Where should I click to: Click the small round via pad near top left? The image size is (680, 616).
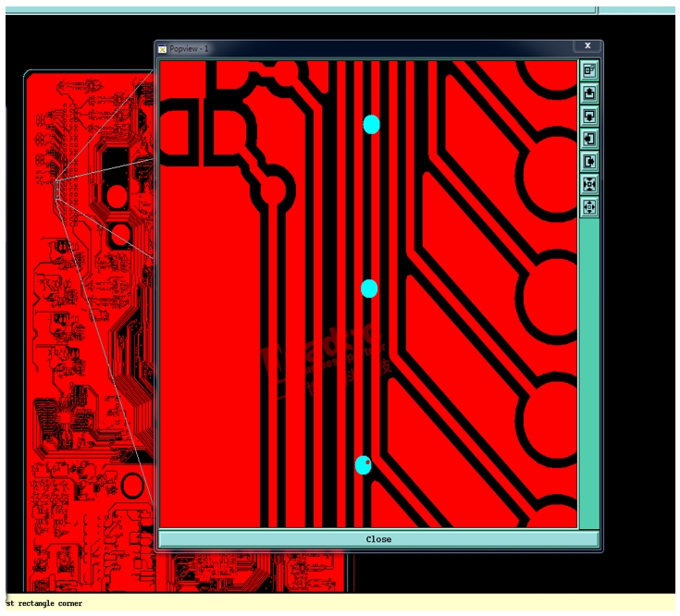coord(271,191)
